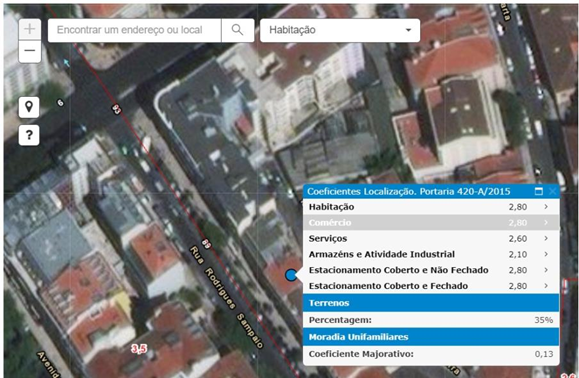Click the Terrenos section header
This screenshot has width=579, height=378.
(x=431, y=303)
